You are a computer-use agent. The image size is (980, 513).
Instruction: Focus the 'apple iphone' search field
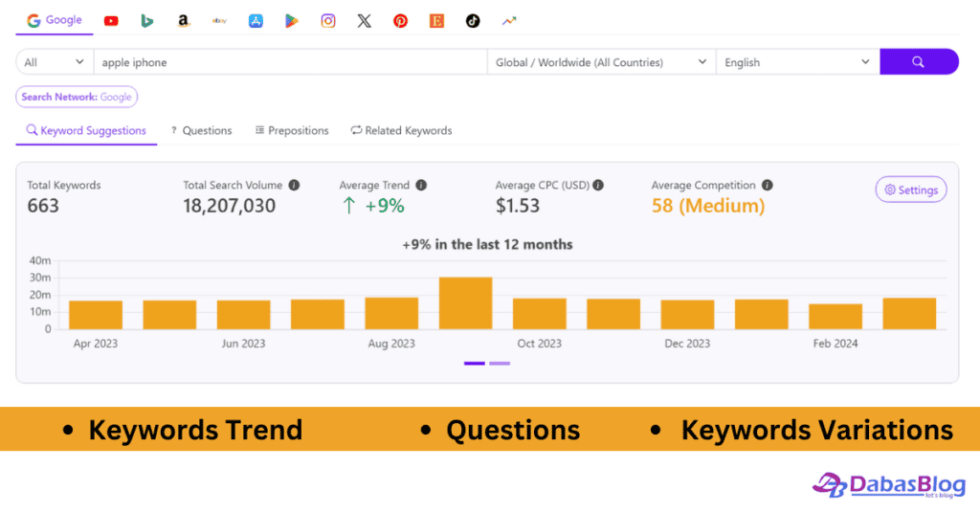pyautogui.click(x=291, y=62)
